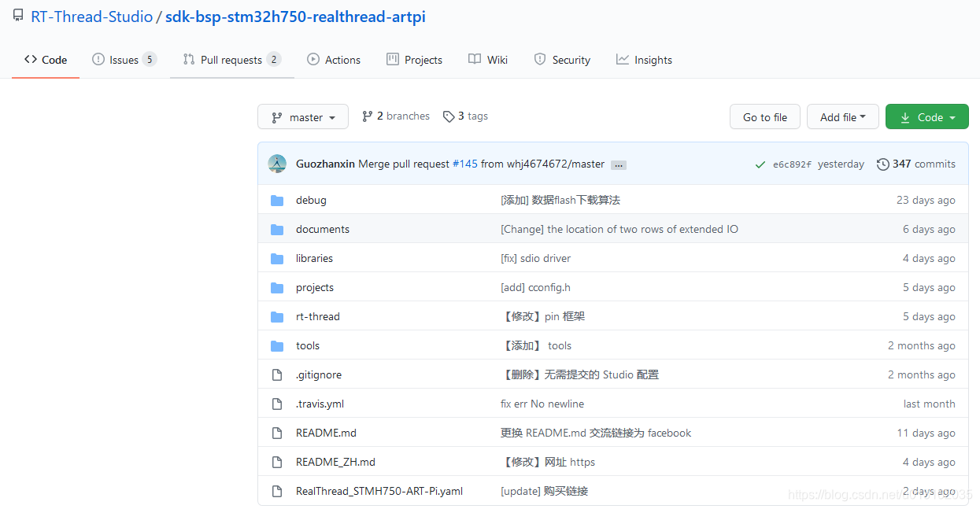Open the tools folder

(308, 346)
